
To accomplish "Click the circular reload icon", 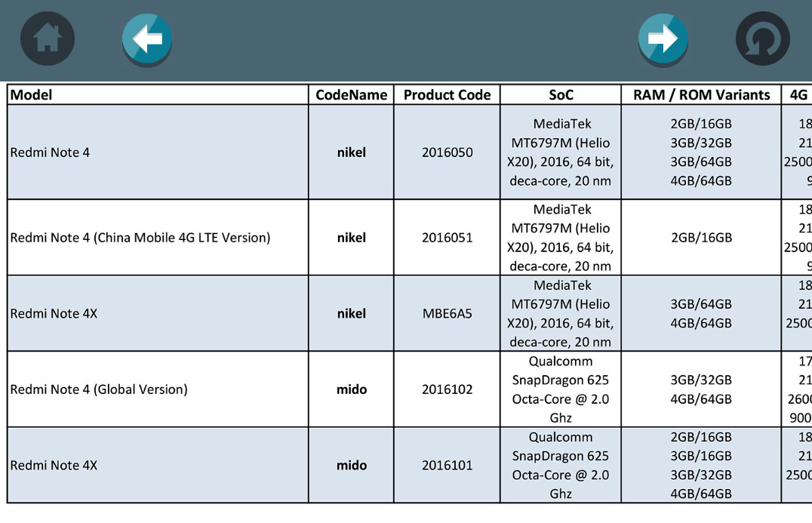I will [x=762, y=38].
